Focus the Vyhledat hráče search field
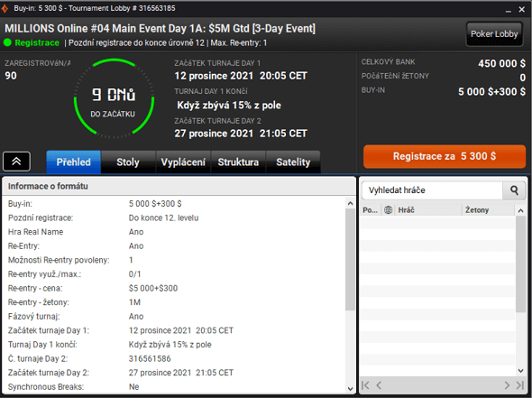Screen dimensions: 532x398 (432, 190)
